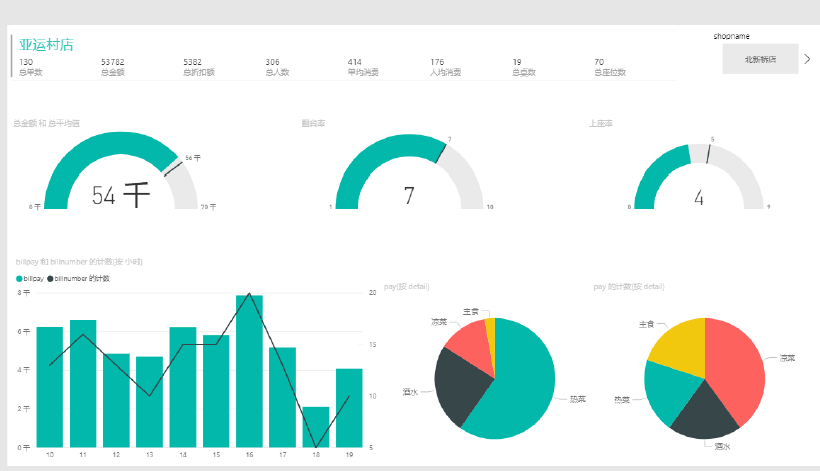820x471 pixels.
Task: Select the tallest bar at hour 16
Action: click(249, 371)
